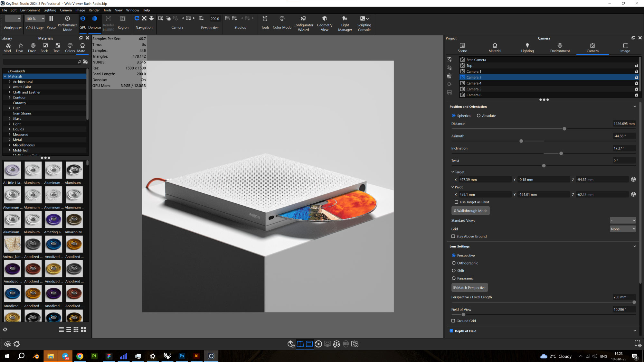
Task: Collapse the Lens Settings section
Action: 634,246
